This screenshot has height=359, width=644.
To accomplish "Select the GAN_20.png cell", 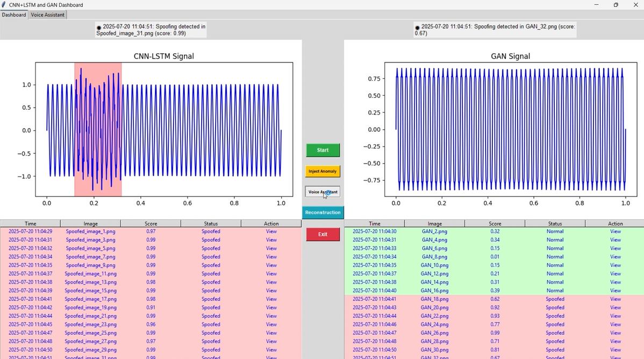I will coord(434,307).
